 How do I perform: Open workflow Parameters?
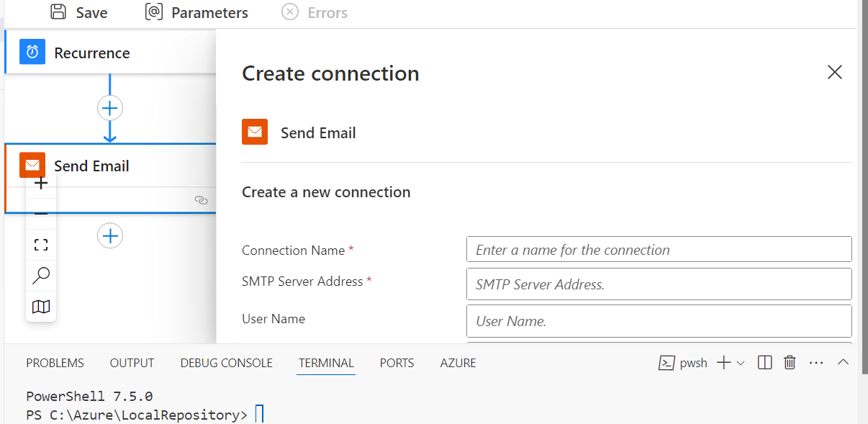point(196,12)
